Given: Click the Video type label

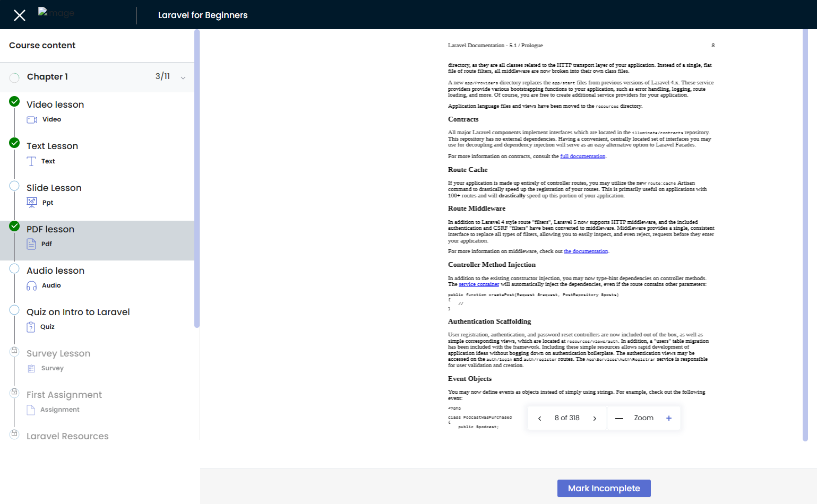Looking at the screenshot, I should tap(51, 119).
